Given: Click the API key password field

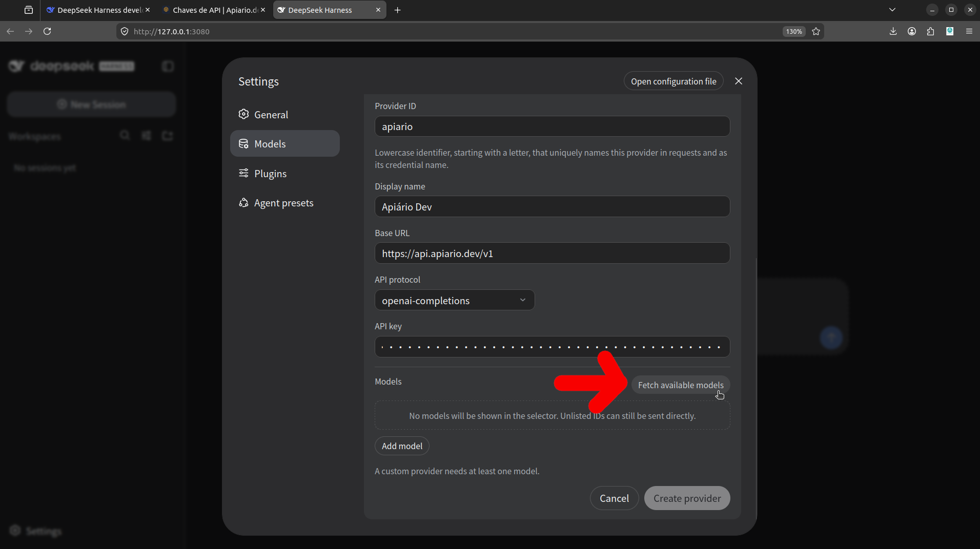Looking at the screenshot, I should point(552,347).
